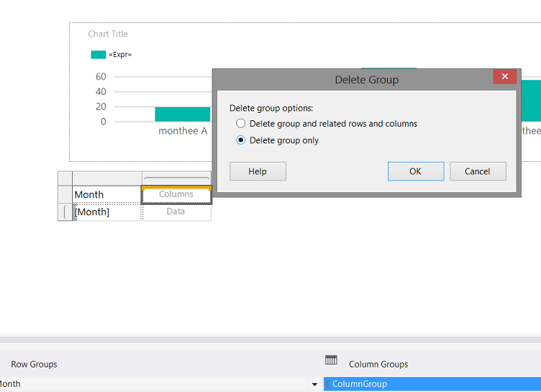This screenshot has height=392, width=541.
Task: Click the Column Groups pane label
Action: pos(378,365)
